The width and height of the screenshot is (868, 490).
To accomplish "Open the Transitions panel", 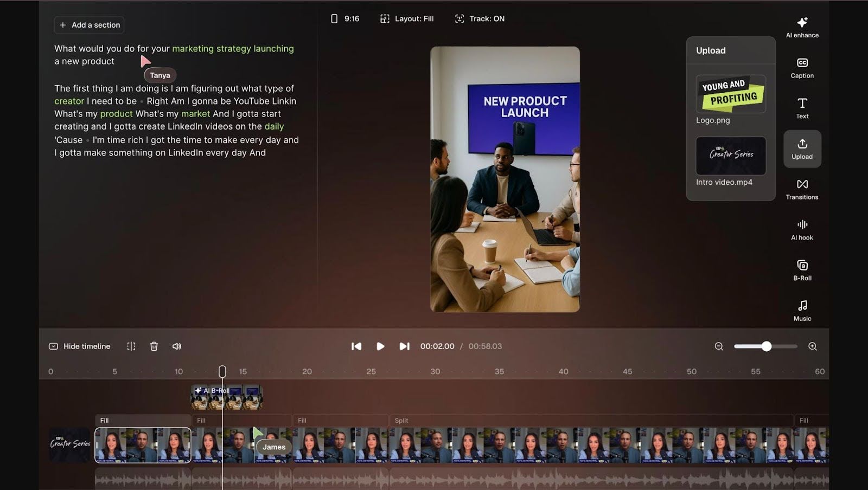I will coord(802,189).
